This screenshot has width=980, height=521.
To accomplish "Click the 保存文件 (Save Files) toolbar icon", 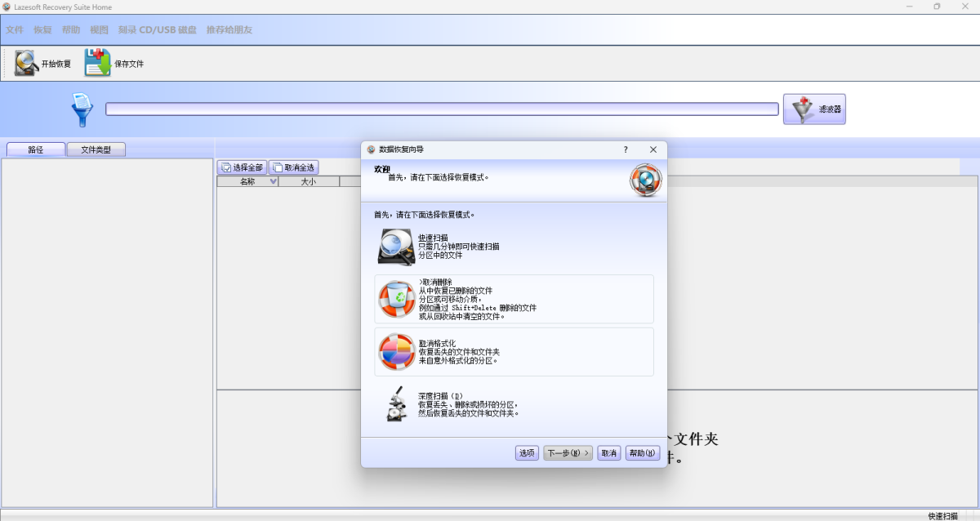I will point(97,63).
